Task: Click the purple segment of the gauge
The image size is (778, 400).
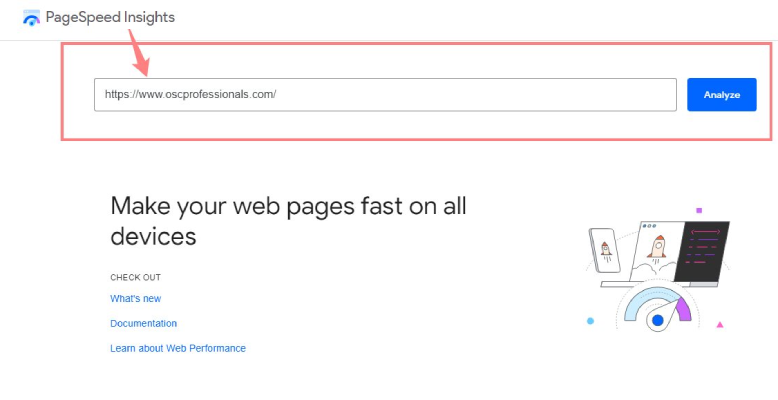Action: (x=683, y=309)
